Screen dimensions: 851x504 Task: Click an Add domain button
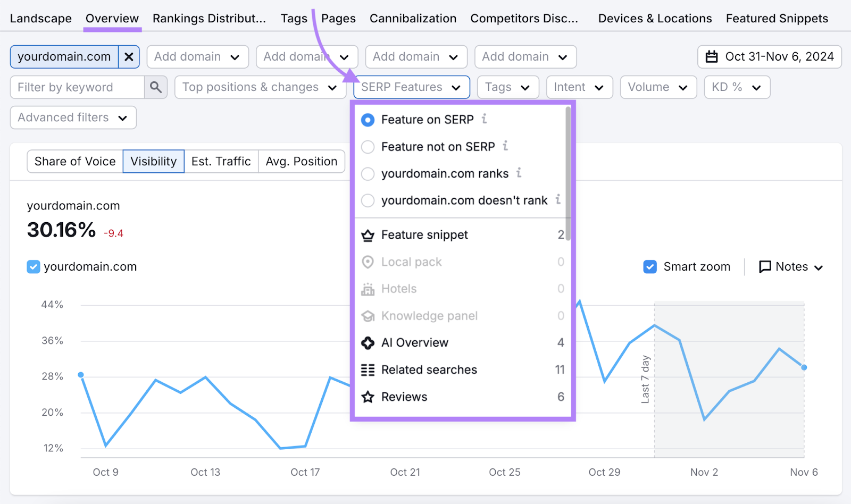pos(197,56)
